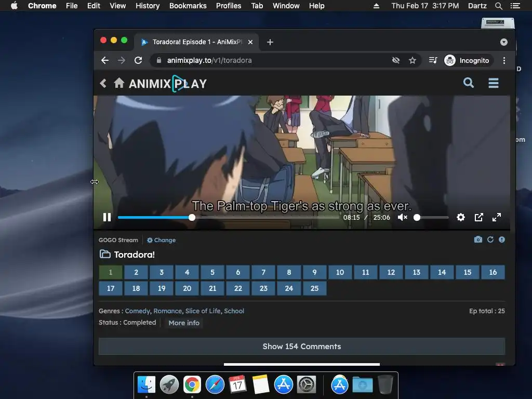Viewport: 532px width, 399px height.
Task: Select episode 17
Action: point(111,288)
